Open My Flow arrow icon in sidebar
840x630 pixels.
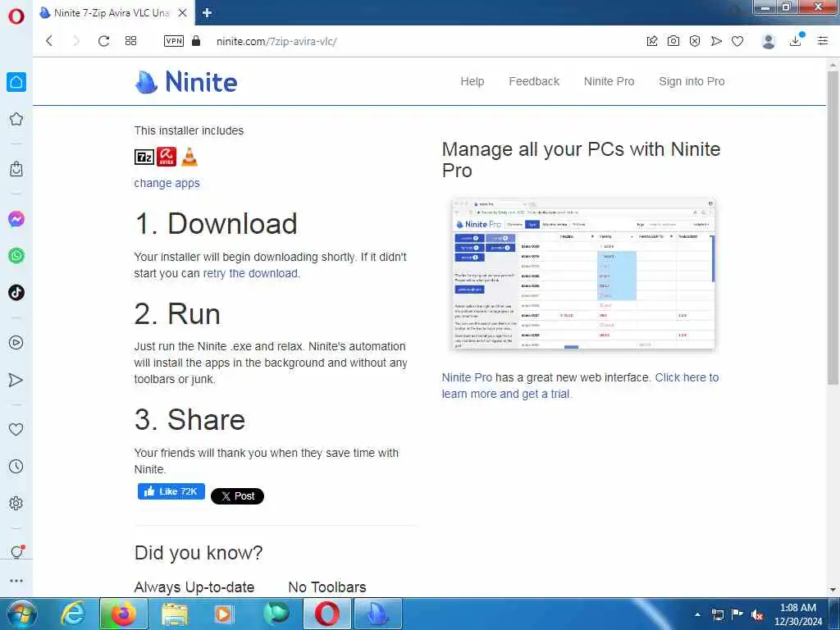(16, 380)
